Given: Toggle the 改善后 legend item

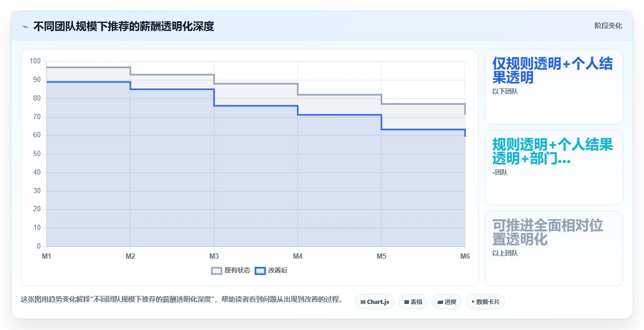Looking at the screenshot, I should point(271,270).
